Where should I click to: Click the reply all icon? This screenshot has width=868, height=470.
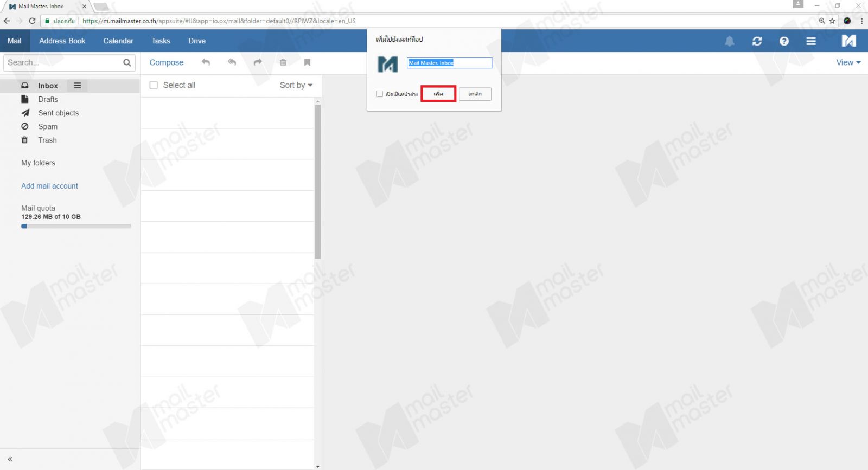[232, 62]
